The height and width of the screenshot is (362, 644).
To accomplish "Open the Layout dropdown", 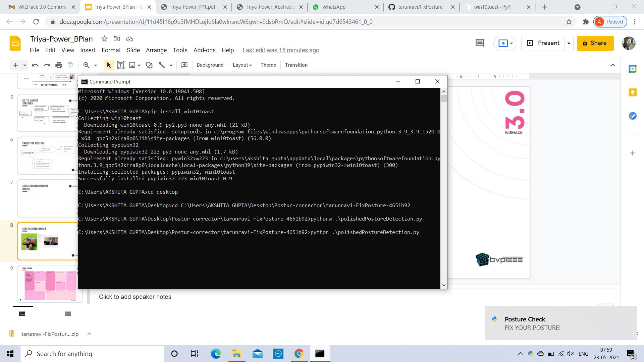I will click(x=242, y=65).
